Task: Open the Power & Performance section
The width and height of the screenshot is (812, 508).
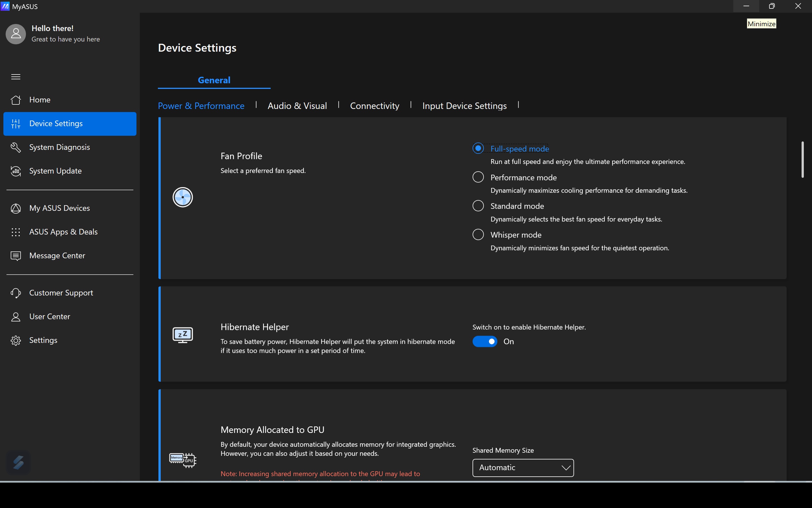Action: [201, 106]
